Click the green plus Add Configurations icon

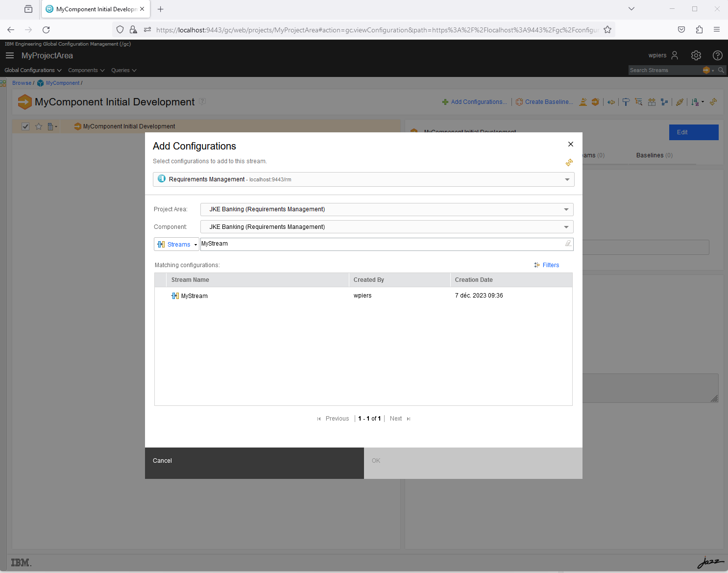coord(445,102)
